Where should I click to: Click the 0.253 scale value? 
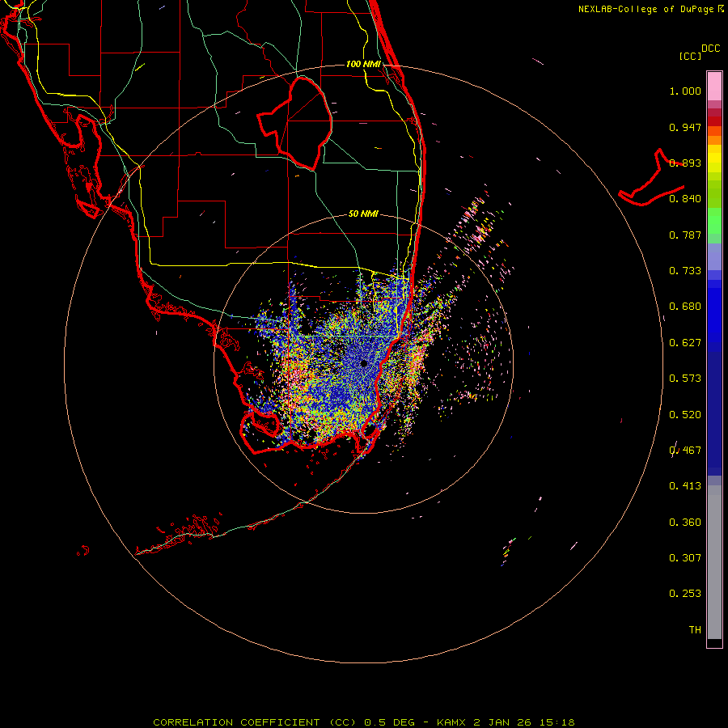pyautogui.click(x=685, y=594)
